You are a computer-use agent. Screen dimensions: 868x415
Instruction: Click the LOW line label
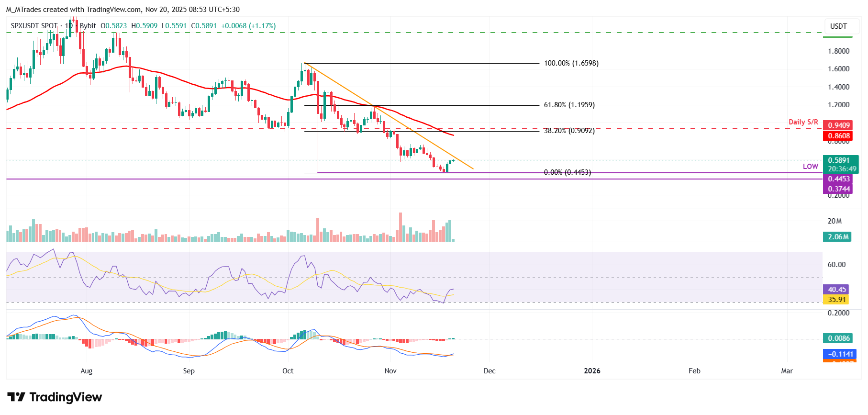tap(810, 167)
